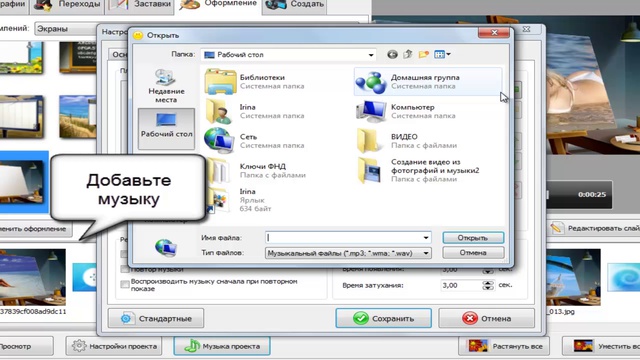Open the Экраны design dropdown

[65, 29]
